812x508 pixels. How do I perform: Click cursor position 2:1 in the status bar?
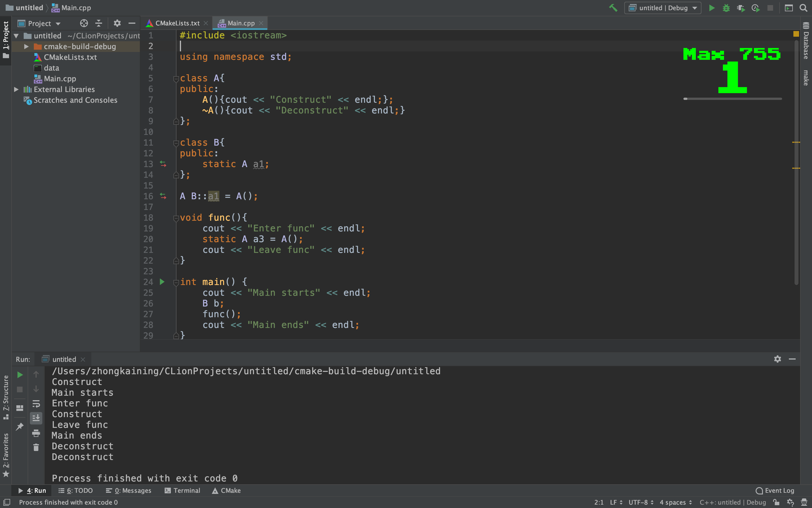(x=599, y=502)
